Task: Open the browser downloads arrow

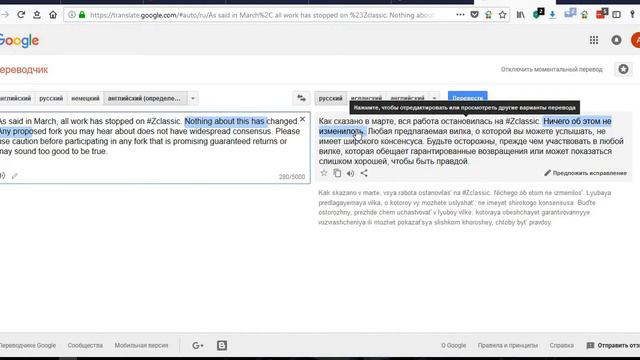Action: (552, 15)
